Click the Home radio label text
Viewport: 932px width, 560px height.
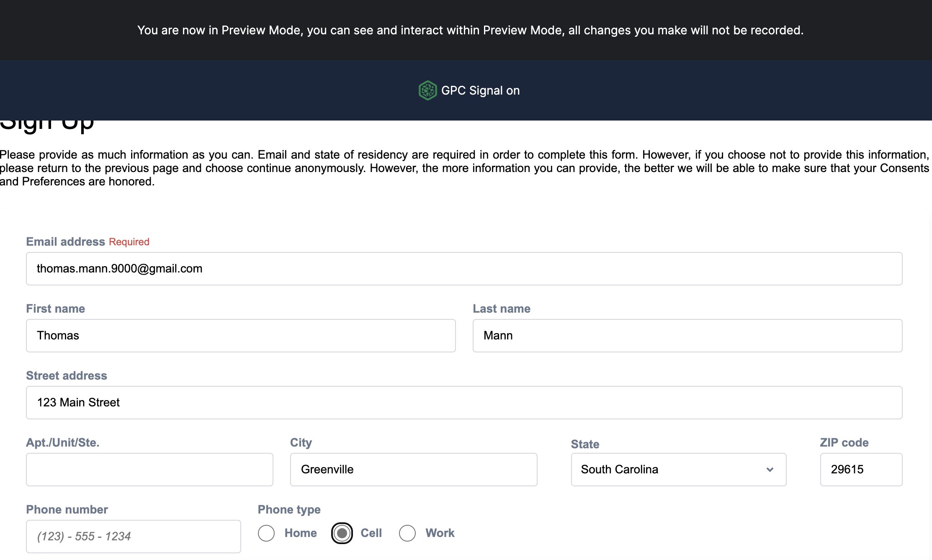coord(301,533)
